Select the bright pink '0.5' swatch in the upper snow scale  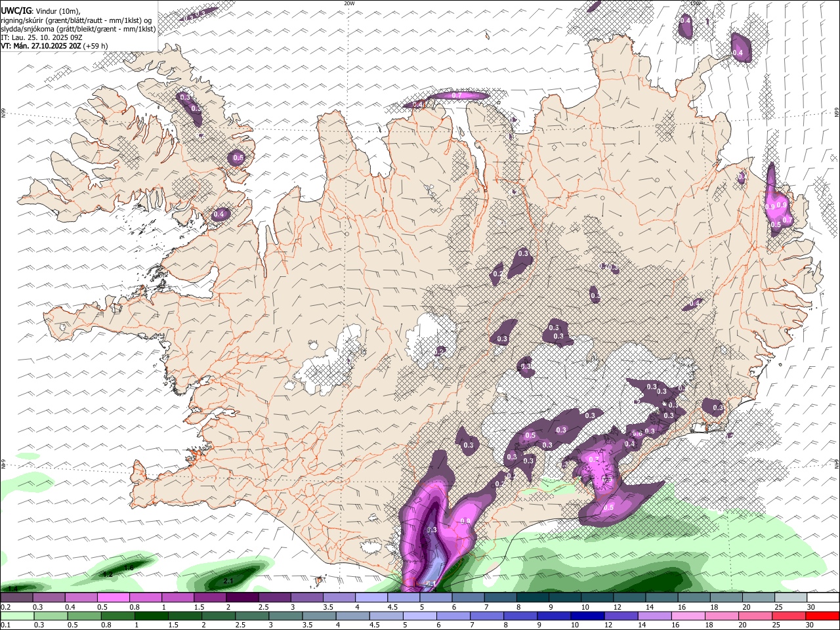click(113, 597)
